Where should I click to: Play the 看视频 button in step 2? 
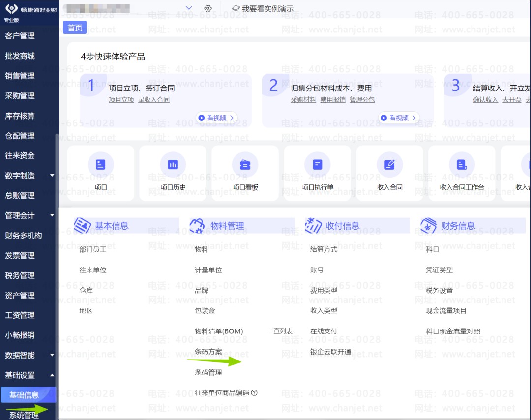399,118
